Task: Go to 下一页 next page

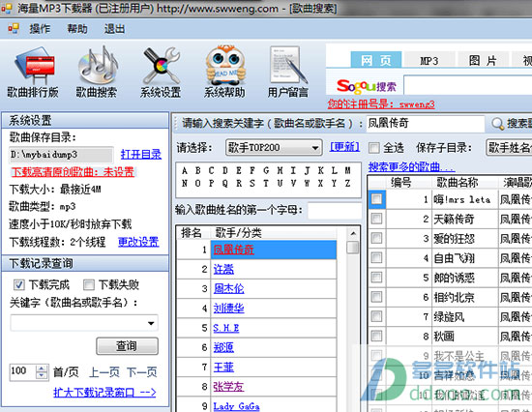Action: point(142,372)
